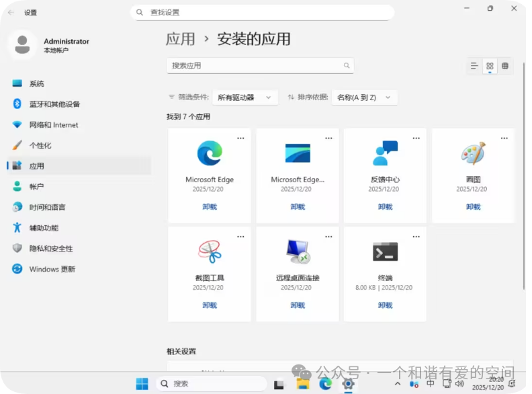
Task: Switch to small tile table view
Action: point(505,66)
